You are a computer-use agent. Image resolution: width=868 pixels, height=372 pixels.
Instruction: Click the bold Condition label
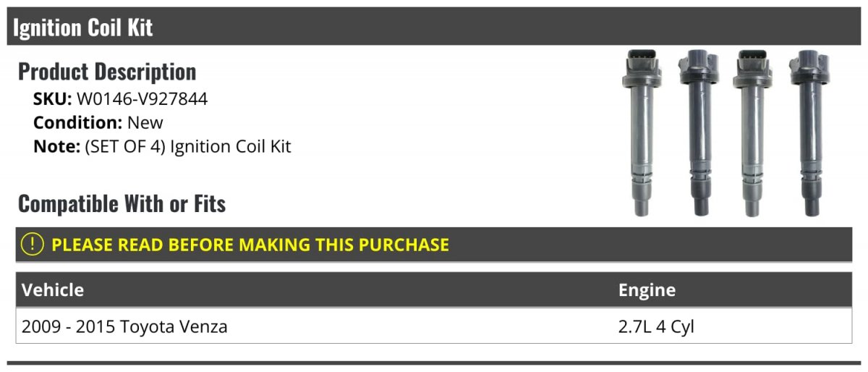[78, 123]
